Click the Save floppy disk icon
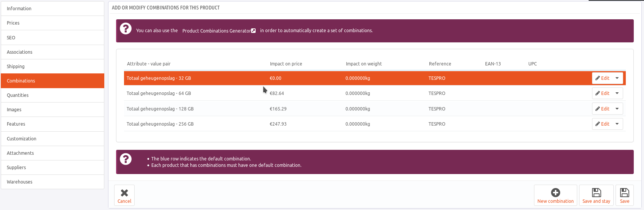 (x=624, y=193)
